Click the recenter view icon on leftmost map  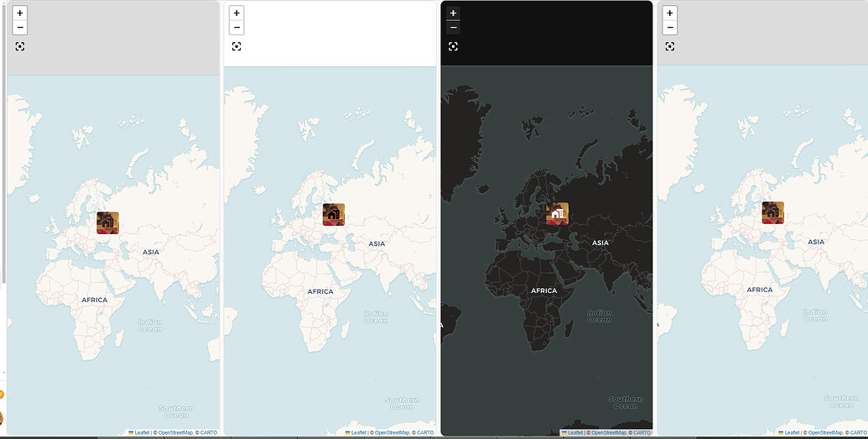(x=20, y=46)
